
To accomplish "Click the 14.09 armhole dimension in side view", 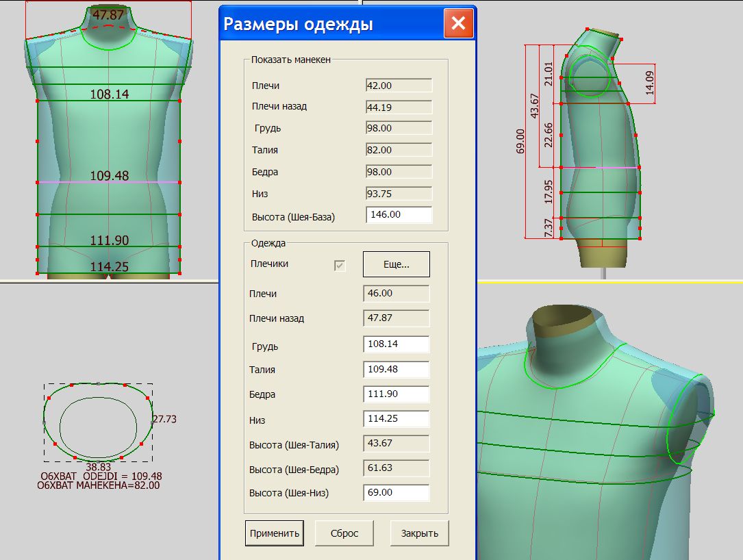I will click(650, 83).
